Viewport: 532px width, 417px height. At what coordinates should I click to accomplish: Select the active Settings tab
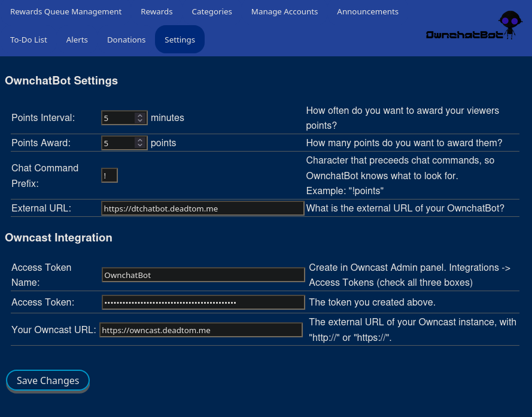(180, 40)
